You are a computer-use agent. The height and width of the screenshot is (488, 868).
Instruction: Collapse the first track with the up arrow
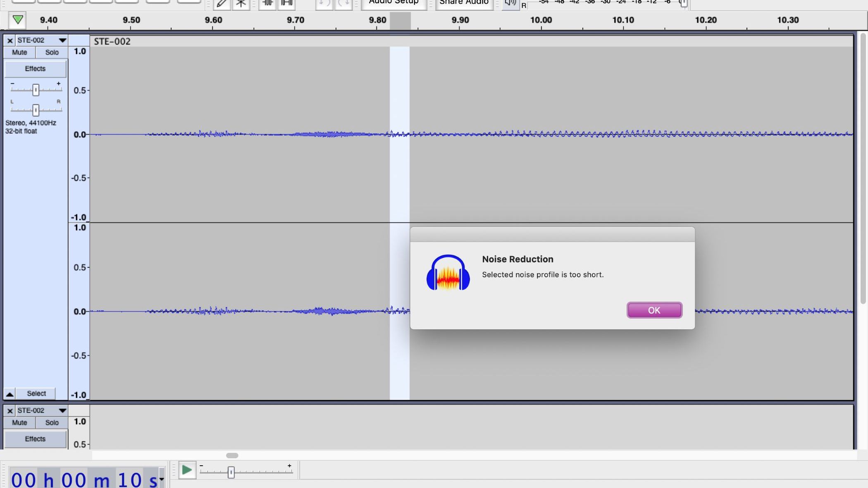(x=10, y=394)
